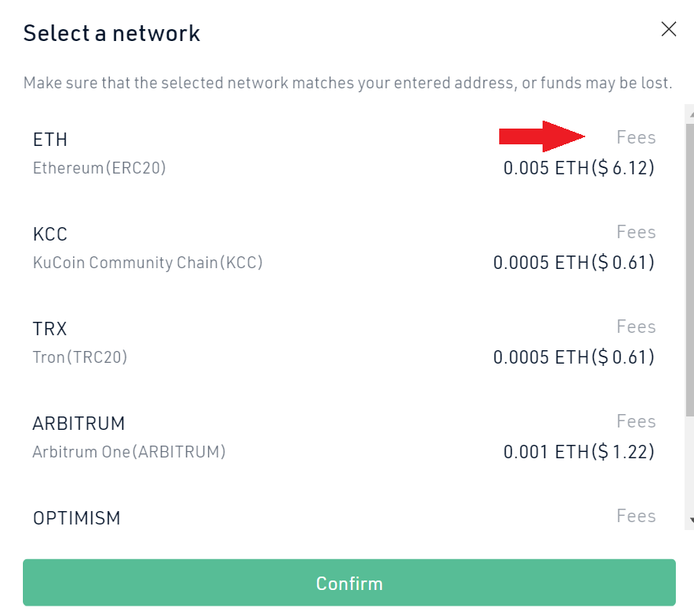The height and width of the screenshot is (616, 694).
Task: Click the KuCoin Community Chain(KCC) description
Action: tap(147, 263)
